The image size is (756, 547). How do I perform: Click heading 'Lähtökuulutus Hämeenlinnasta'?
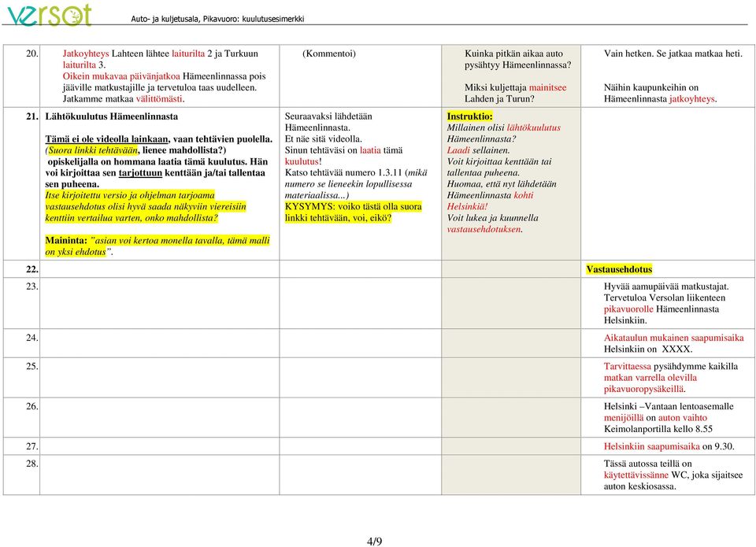pyautogui.click(x=111, y=116)
